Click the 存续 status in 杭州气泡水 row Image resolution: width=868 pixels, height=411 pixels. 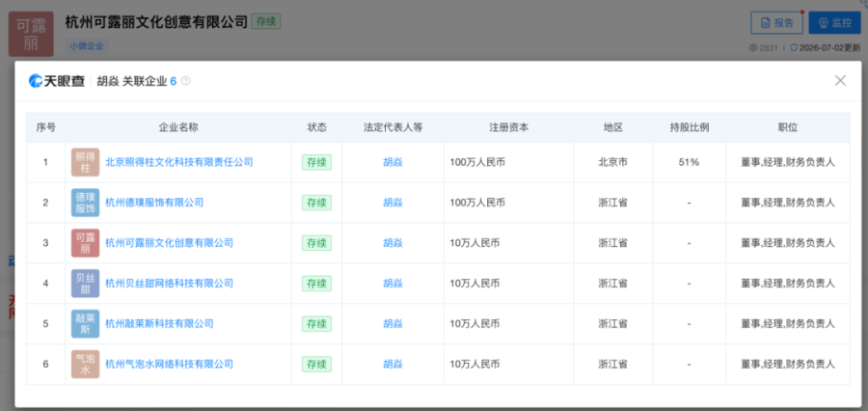tap(316, 365)
